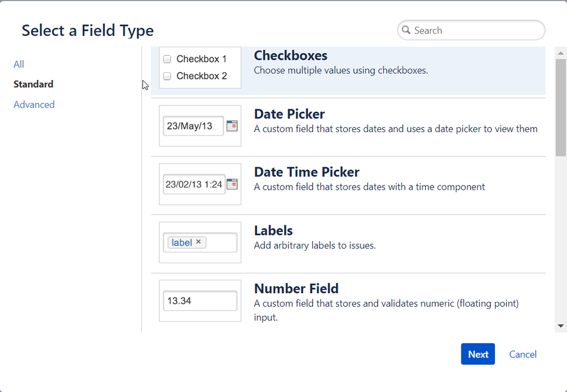Select the Checkboxes field type

pyautogui.click(x=348, y=70)
